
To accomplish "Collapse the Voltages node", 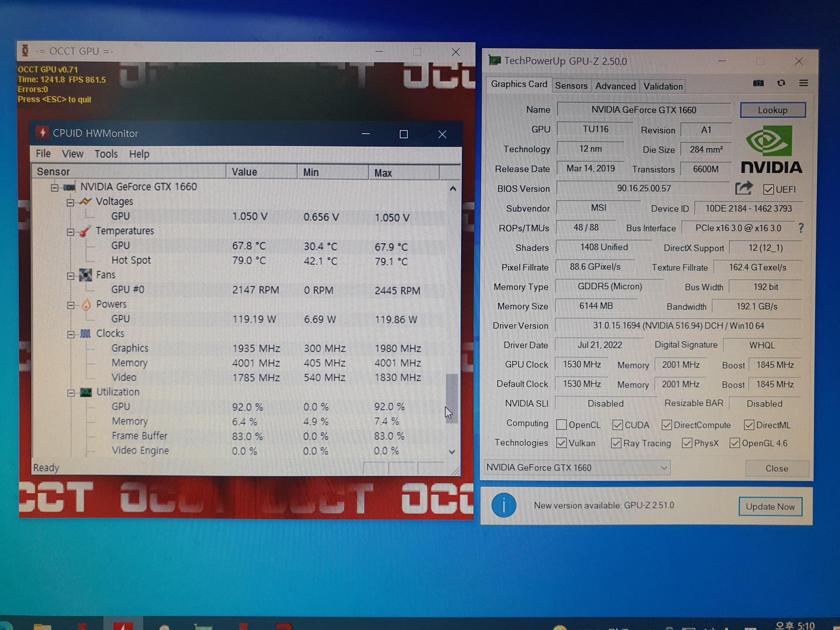I will 70,202.
